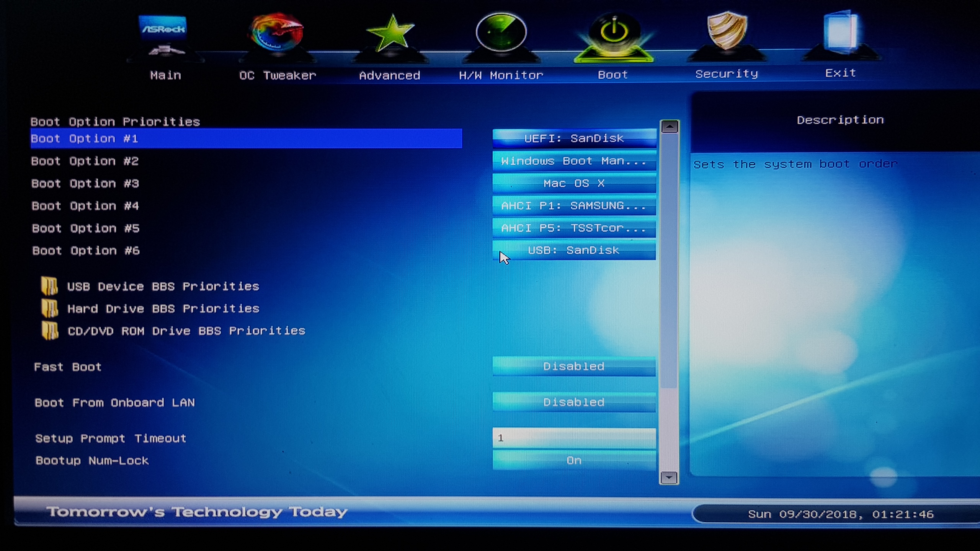Select the Boot From Onboard LAN label

[115, 403]
